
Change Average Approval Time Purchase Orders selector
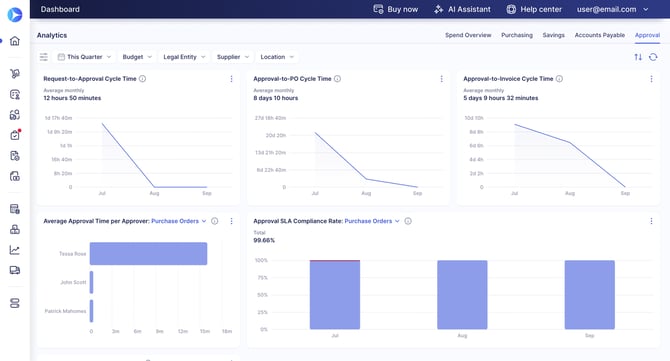pyautogui.click(x=179, y=221)
